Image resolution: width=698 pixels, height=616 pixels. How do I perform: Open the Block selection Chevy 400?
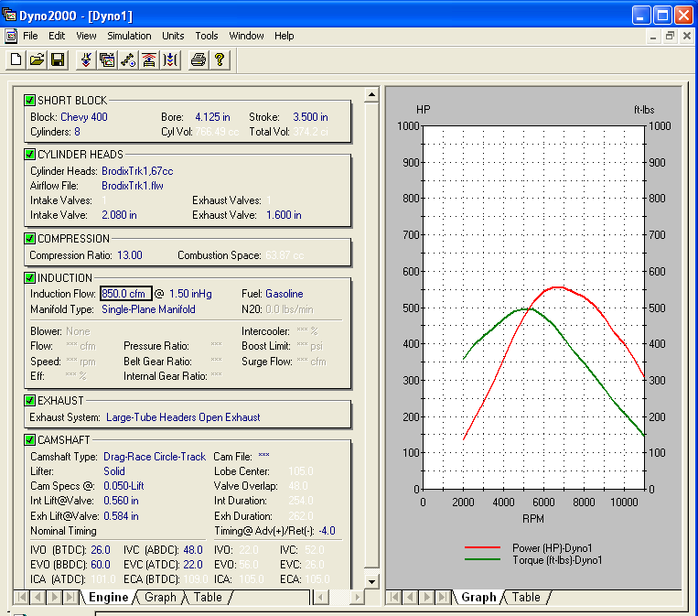(84, 117)
